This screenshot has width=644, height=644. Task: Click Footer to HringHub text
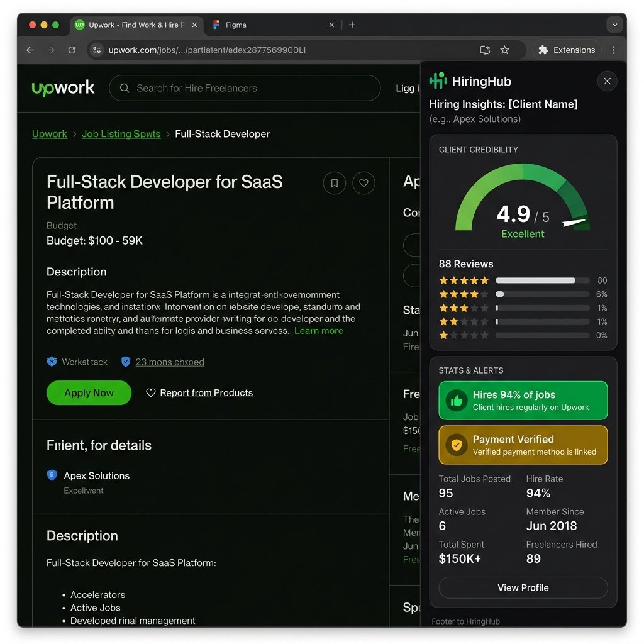click(465, 621)
